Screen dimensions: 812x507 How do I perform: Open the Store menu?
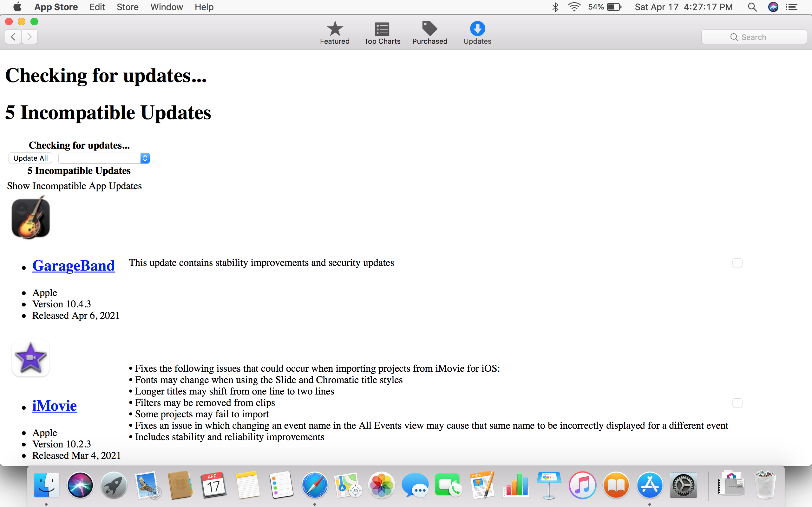tap(128, 7)
